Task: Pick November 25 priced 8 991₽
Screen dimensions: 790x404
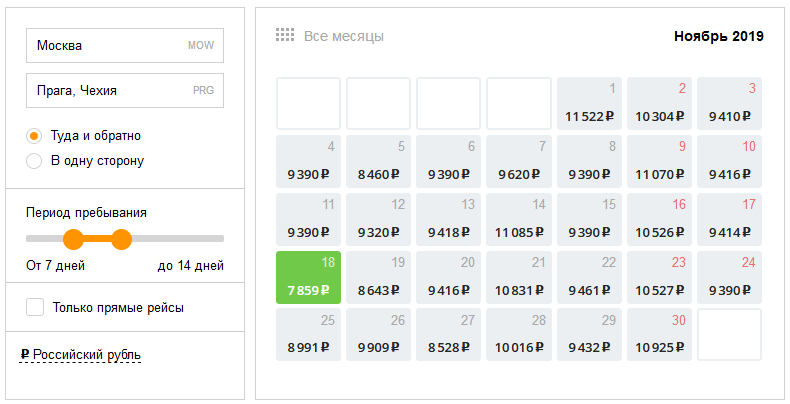Action: pos(309,335)
